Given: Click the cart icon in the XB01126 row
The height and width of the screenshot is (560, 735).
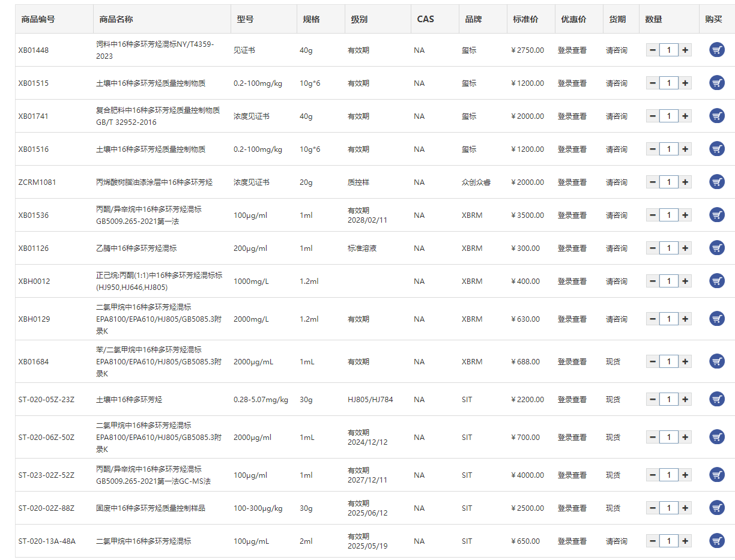Looking at the screenshot, I should tap(717, 248).
